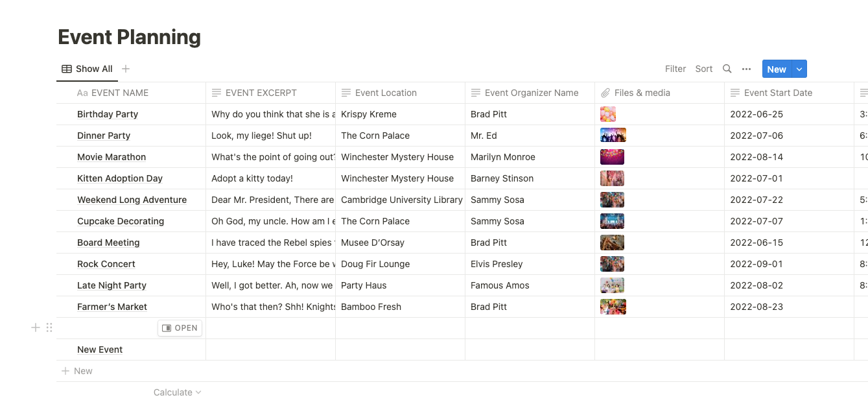
Task: Open the Event Start Date column header
Action: [x=789, y=93]
